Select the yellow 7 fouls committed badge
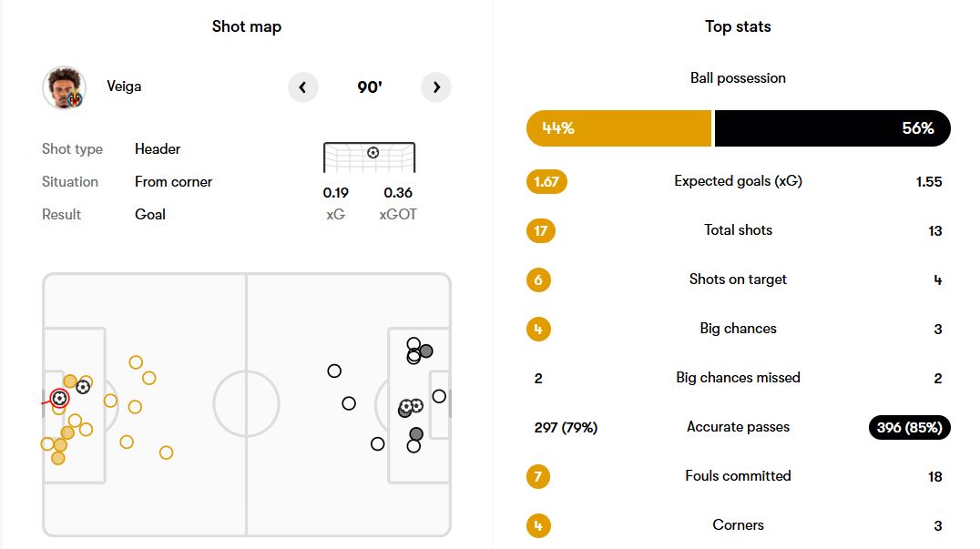Viewport: 980px width, 549px height. tap(538, 476)
